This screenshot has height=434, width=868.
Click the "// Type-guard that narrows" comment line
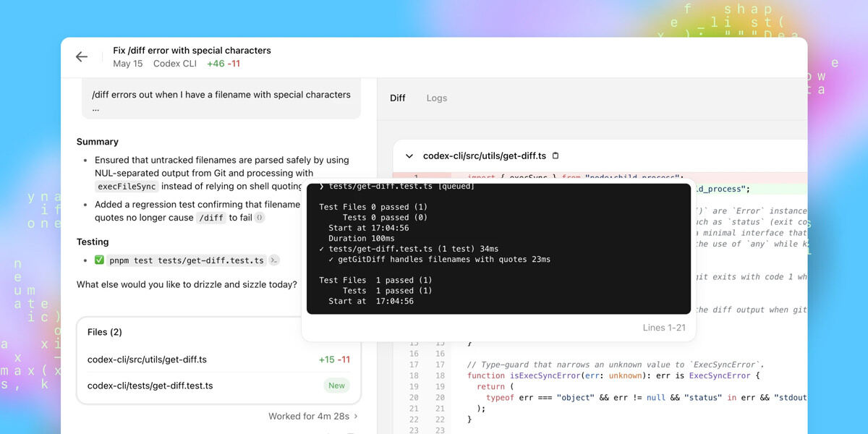tap(616, 365)
